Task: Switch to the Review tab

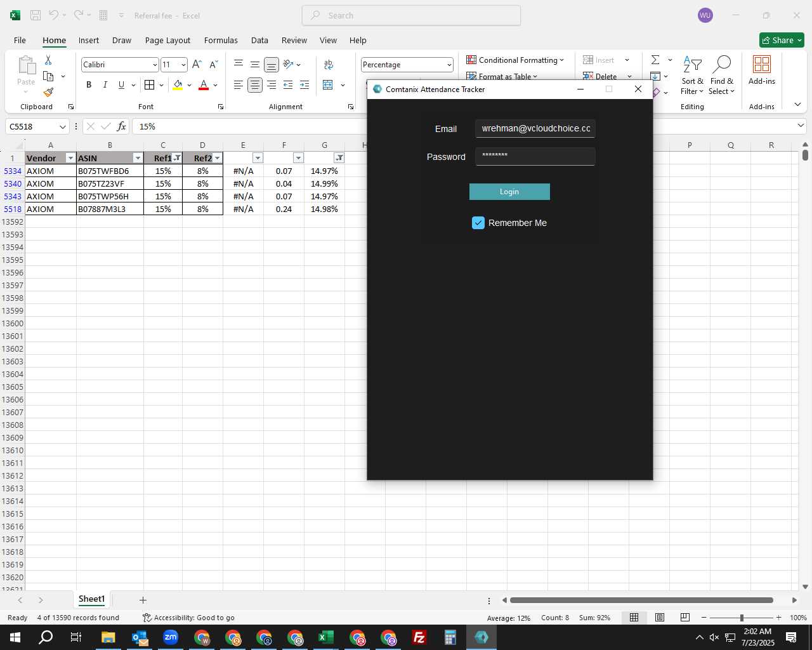Action: click(294, 40)
